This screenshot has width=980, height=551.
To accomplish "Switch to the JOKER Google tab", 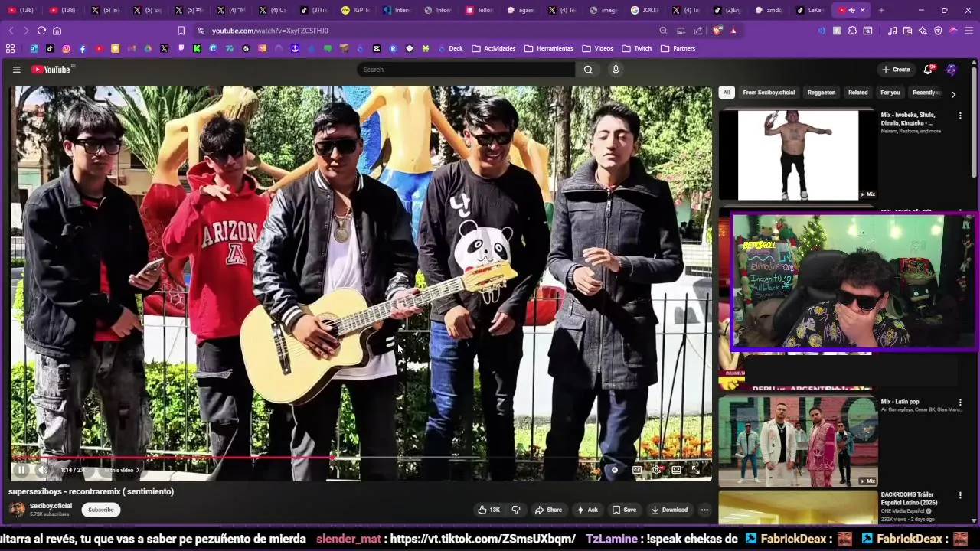I will [645, 10].
